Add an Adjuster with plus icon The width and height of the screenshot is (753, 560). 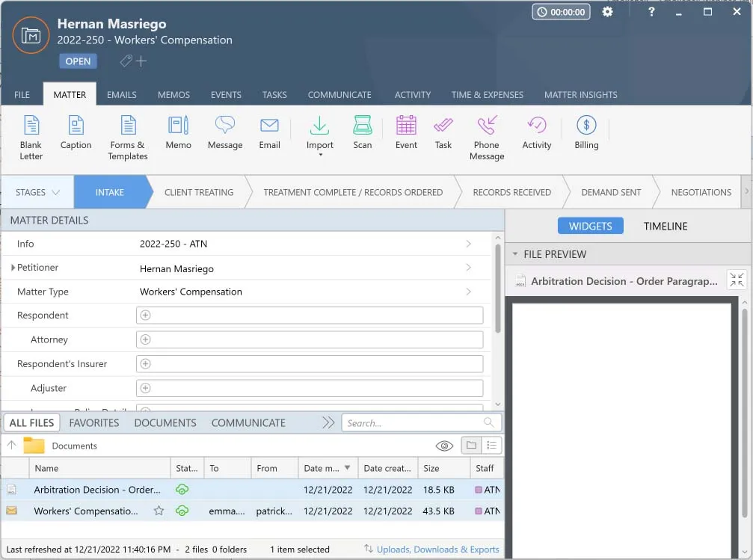[146, 388]
